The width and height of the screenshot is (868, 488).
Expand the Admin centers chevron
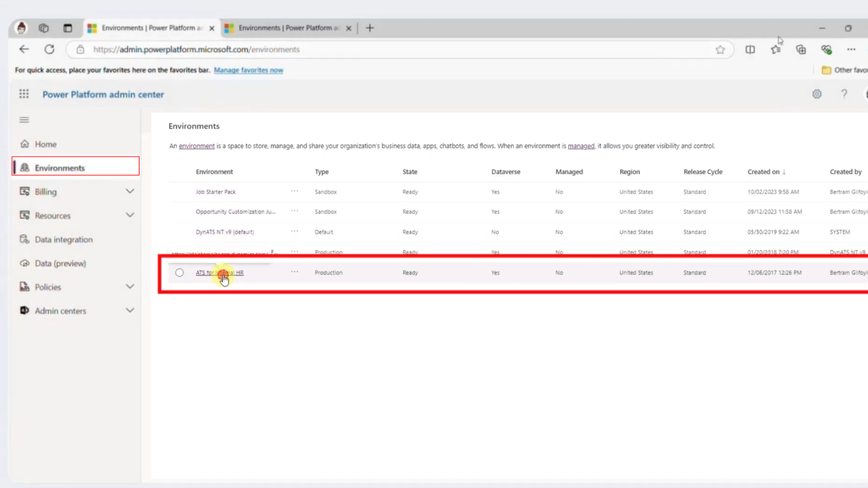point(130,310)
